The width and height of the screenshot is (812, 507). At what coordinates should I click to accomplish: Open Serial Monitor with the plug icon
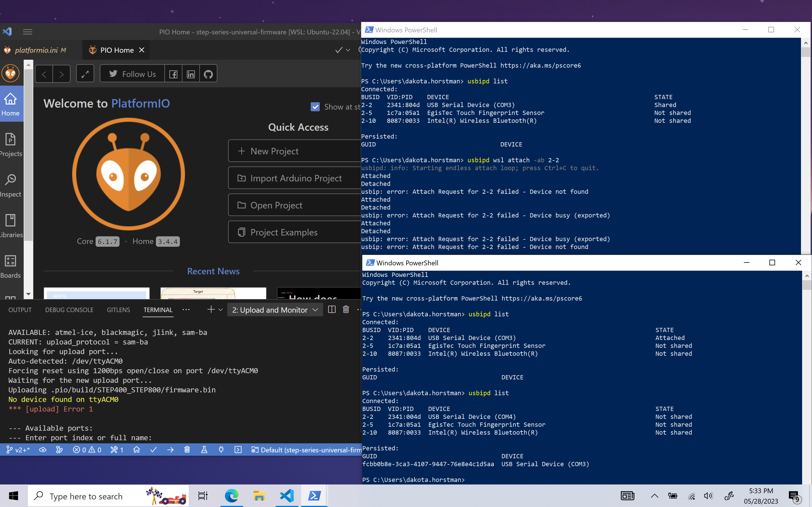point(221,450)
